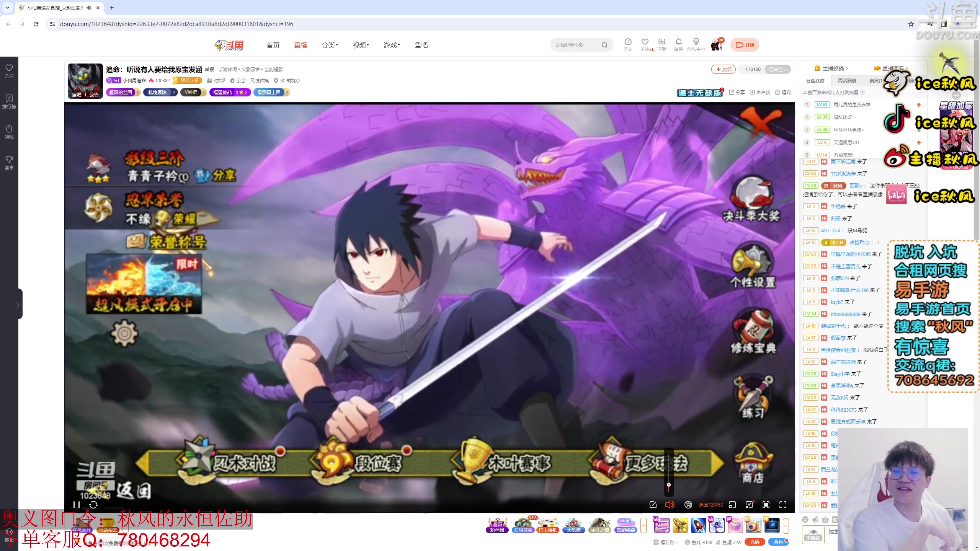The height and width of the screenshot is (551, 980).
Task: Bookmark this page with star icon
Action: pos(911,24)
